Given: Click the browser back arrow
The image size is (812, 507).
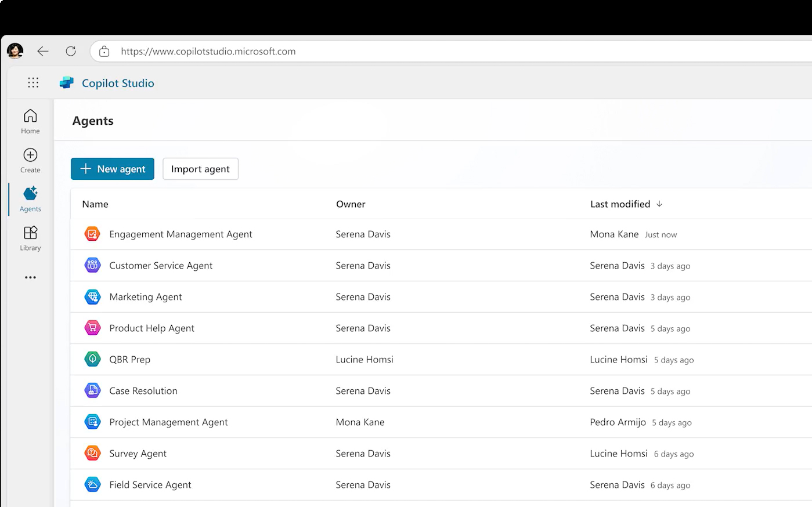Looking at the screenshot, I should (43, 52).
